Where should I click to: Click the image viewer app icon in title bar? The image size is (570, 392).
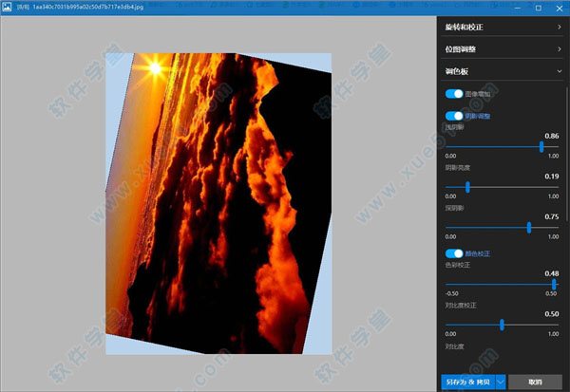point(8,8)
